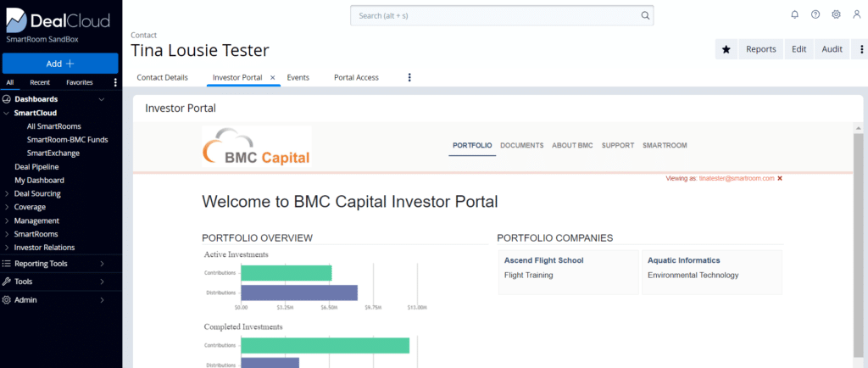868x368 pixels.
Task: Open the Ascend Flight School company link
Action: [543, 260]
